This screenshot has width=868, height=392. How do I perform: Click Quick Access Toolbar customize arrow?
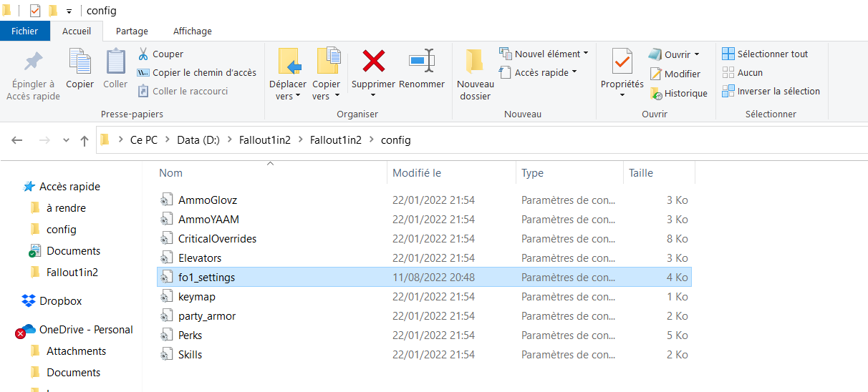coord(69,11)
